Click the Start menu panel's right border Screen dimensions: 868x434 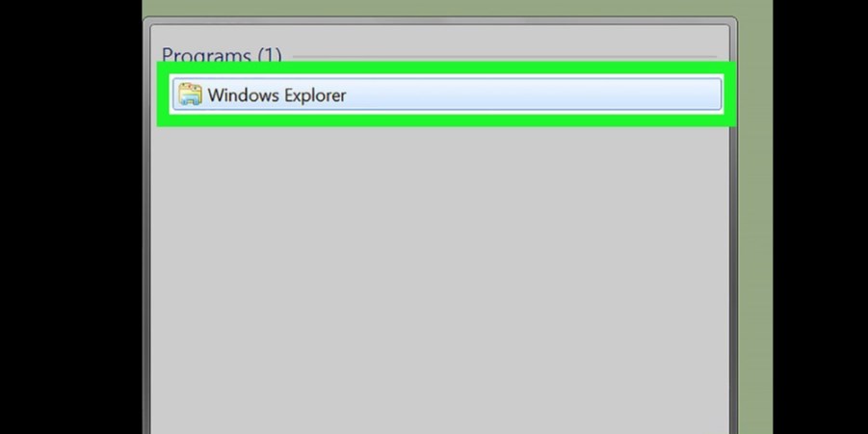tap(733, 277)
